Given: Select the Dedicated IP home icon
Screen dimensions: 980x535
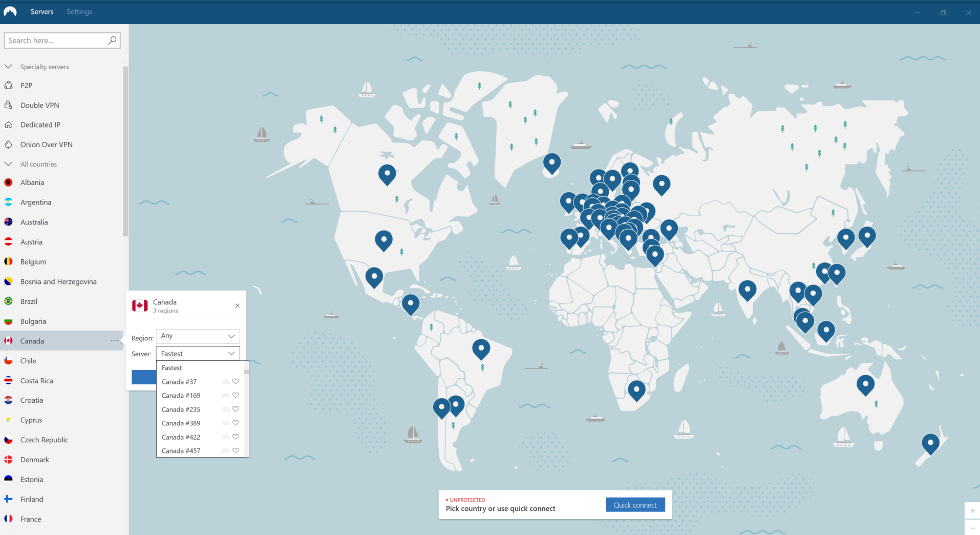Looking at the screenshot, I should [x=8, y=125].
